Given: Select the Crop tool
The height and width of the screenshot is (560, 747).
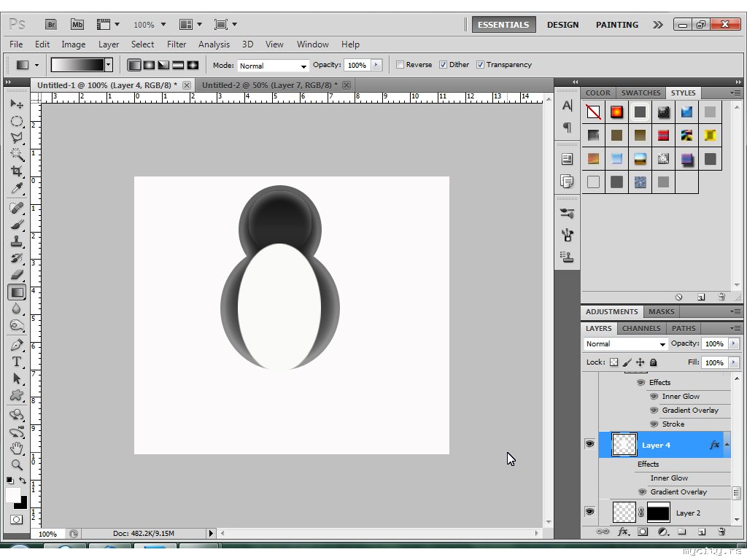Looking at the screenshot, I should pos(16,171).
